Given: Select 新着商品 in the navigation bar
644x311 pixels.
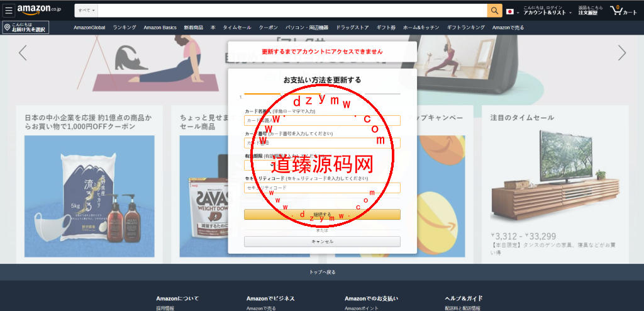Looking at the screenshot, I should (x=194, y=28).
